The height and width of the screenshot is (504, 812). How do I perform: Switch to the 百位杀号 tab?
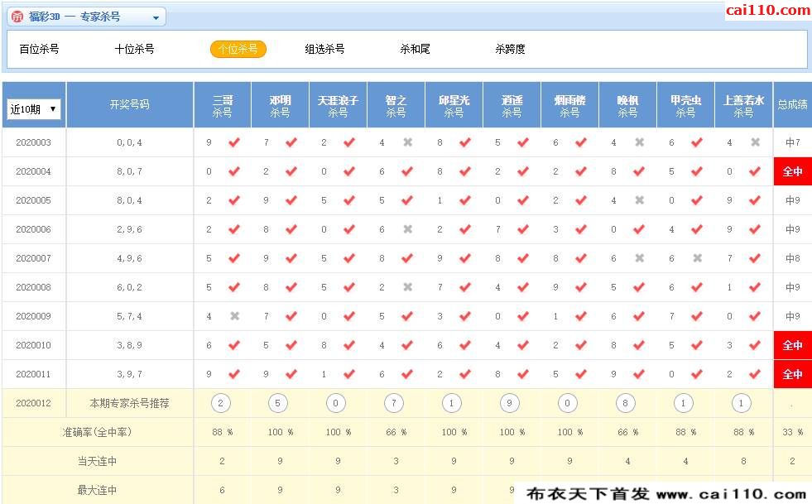(x=40, y=49)
